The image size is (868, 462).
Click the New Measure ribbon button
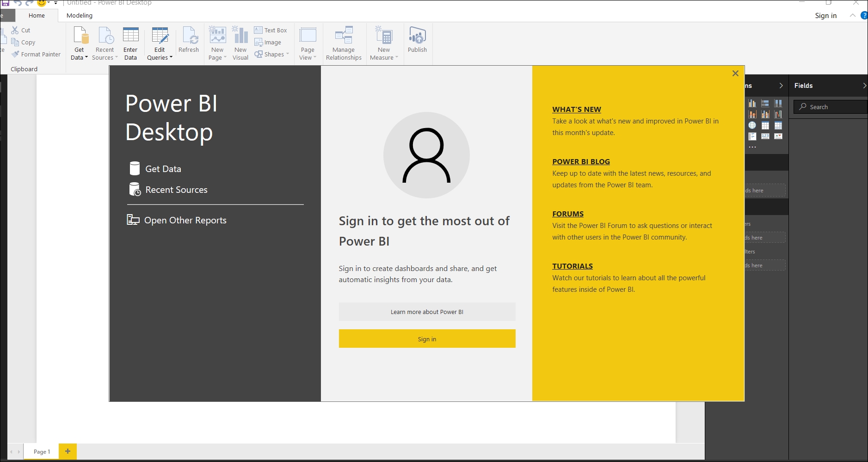(x=384, y=43)
